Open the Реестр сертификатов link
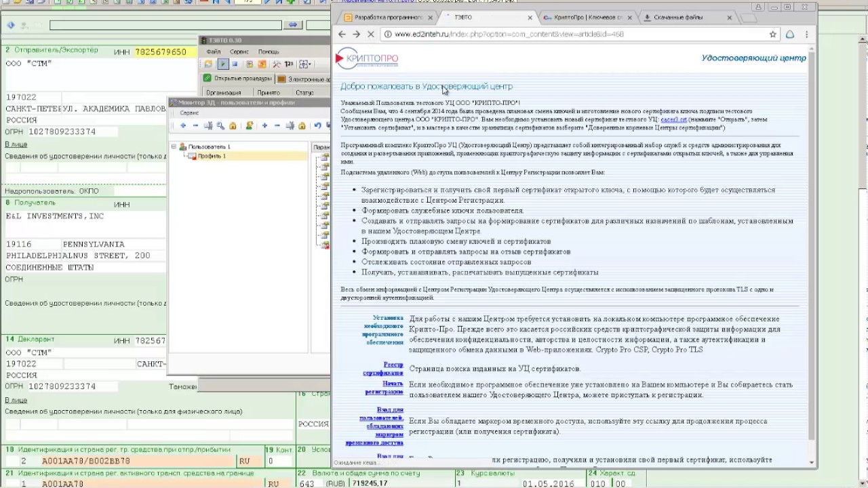This screenshot has height=488, width=868. point(383,369)
